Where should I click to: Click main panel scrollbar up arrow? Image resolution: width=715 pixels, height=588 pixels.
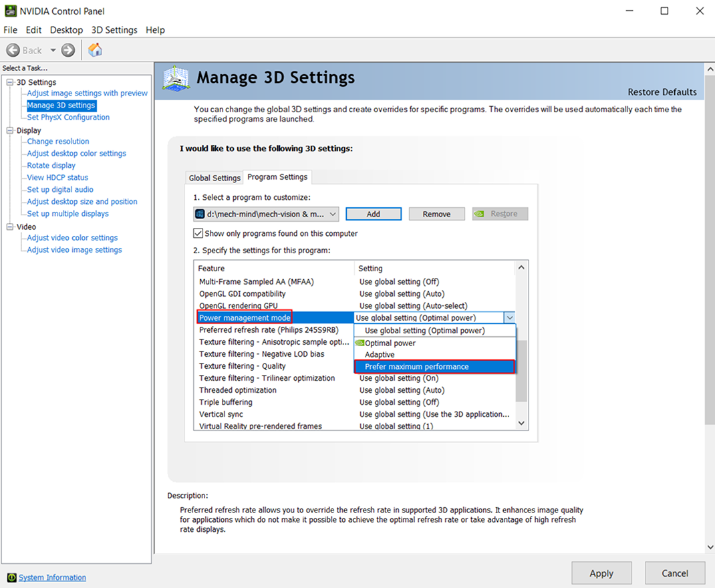pos(710,69)
